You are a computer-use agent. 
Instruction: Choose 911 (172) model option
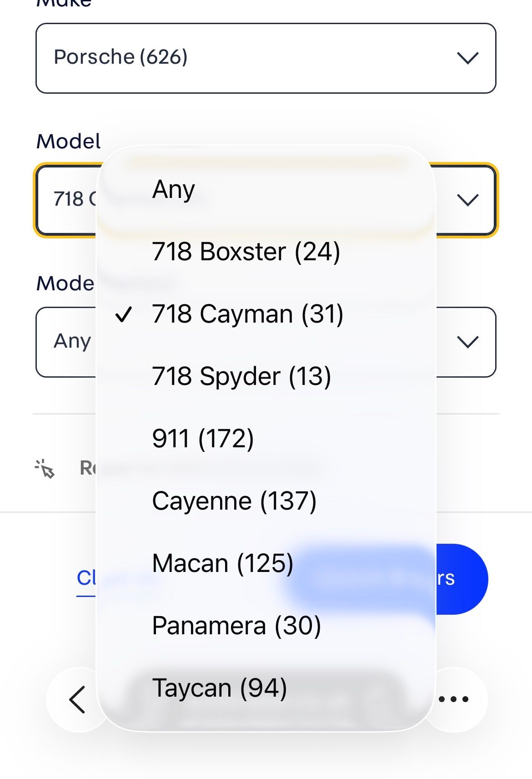coord(203,439)
